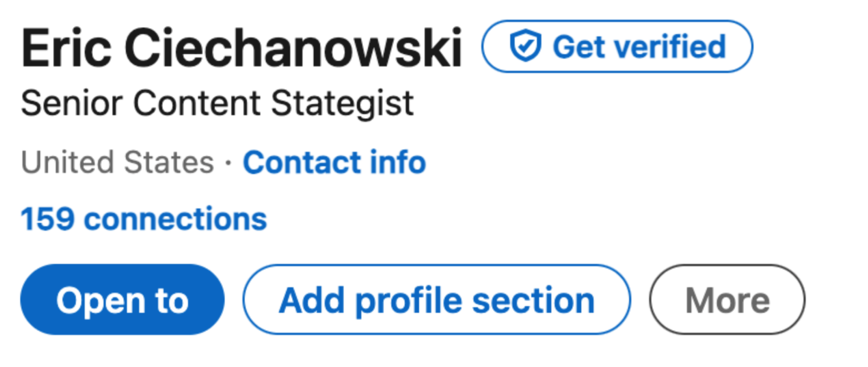Click the number 159 in connections
868x367 pixels.
[48, 219]
